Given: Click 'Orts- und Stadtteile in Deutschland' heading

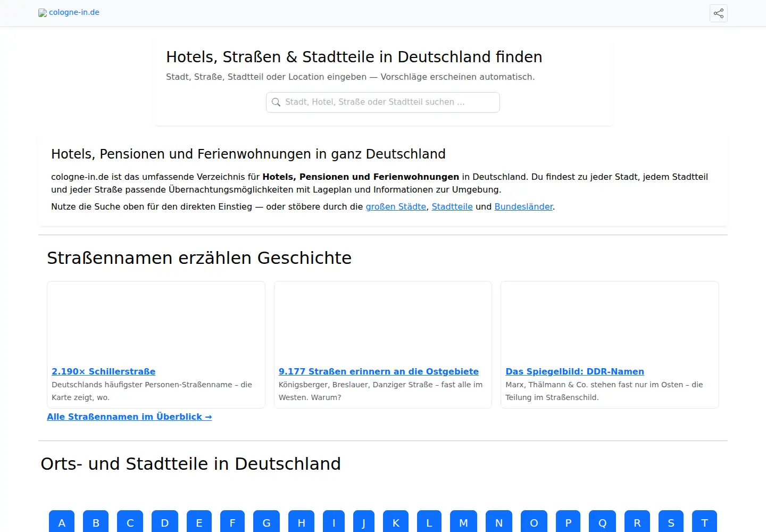Looking at the screenshot, I should coord(191,464).
